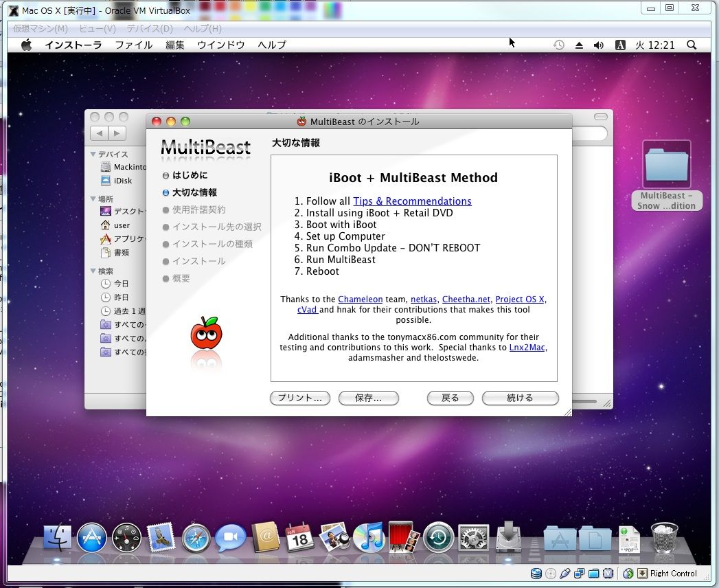
Task: Click the プリント... button
Action: coord(300,398)
